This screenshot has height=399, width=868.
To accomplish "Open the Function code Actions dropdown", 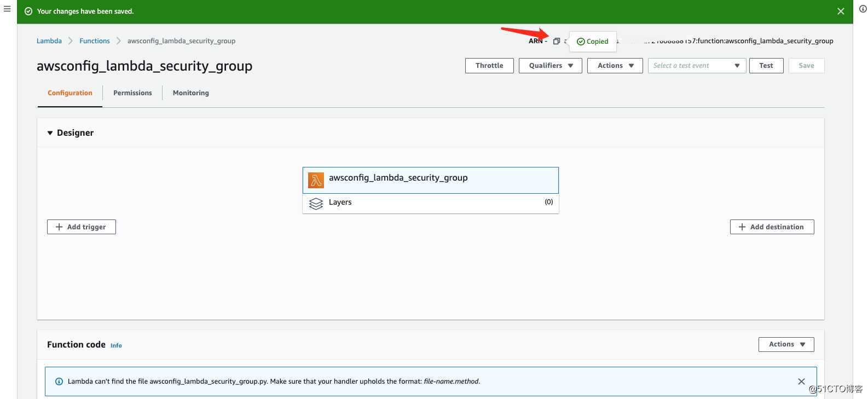I will point(786,344).
